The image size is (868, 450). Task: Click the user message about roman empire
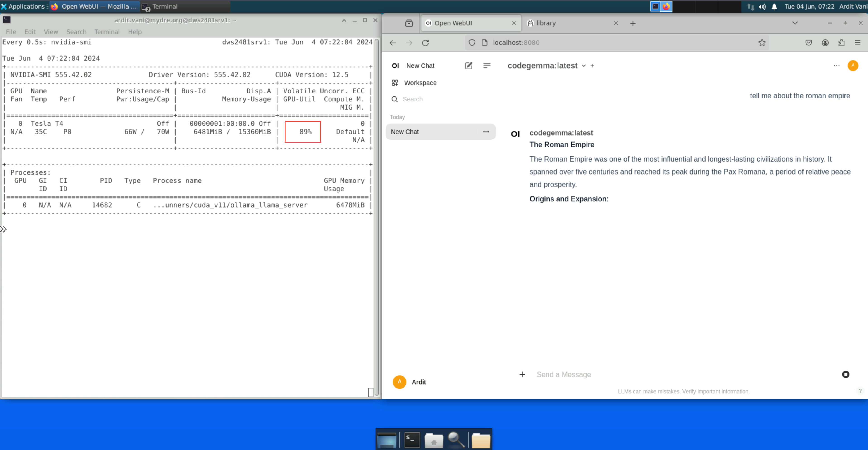(x=800, y=96)
